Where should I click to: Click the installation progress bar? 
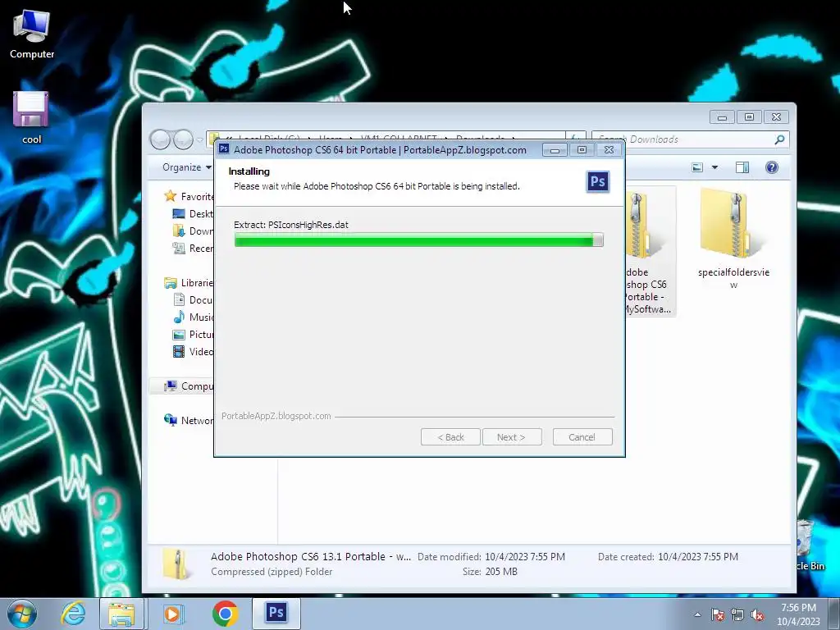[419, 240]
